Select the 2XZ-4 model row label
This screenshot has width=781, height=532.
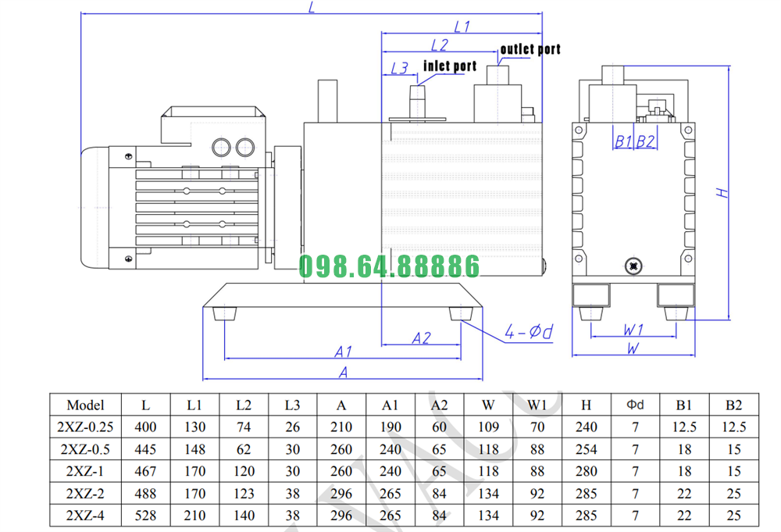(x=85, y=516)
